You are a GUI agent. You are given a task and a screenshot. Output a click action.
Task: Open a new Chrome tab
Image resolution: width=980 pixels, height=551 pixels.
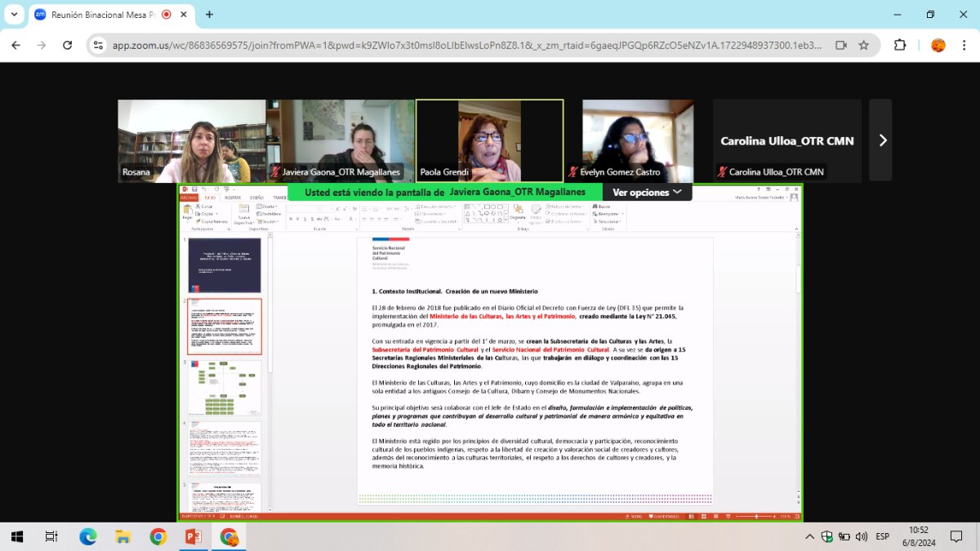pyautogui.click(x=209, y=15)
